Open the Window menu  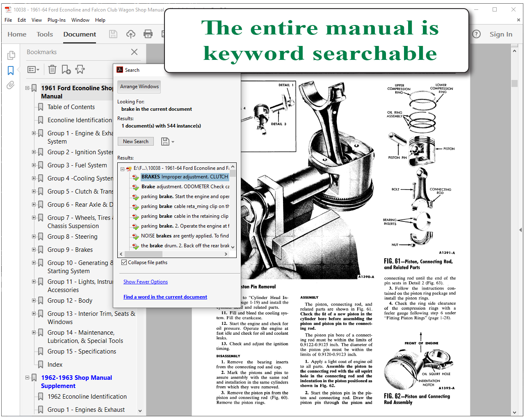click(80, 20)
